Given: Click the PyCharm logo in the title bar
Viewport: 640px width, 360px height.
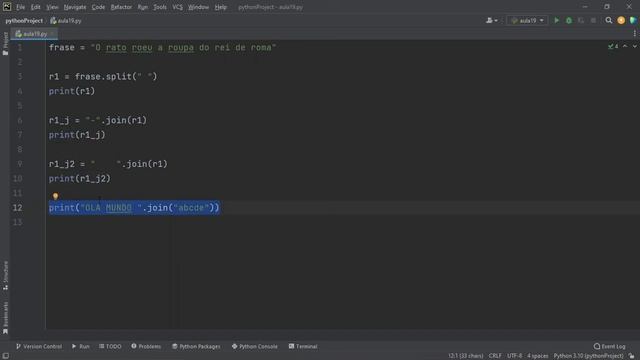Looking at the screenshot, I should 7,7.
